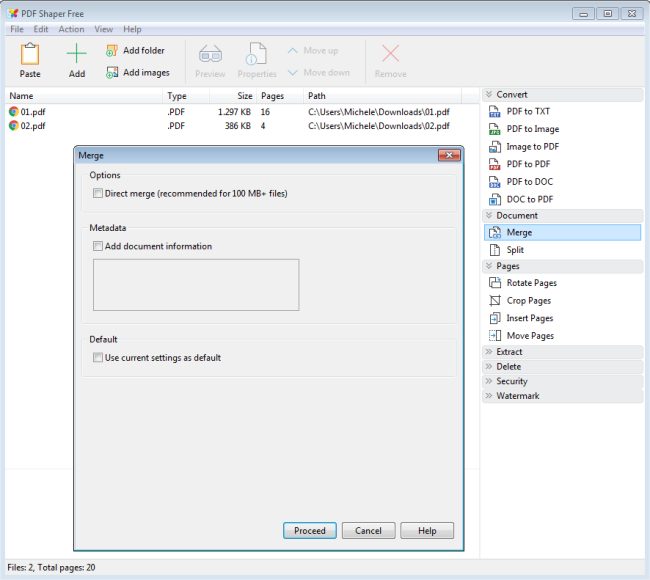
Task: Click the document information text box
Action: point(196,285)
